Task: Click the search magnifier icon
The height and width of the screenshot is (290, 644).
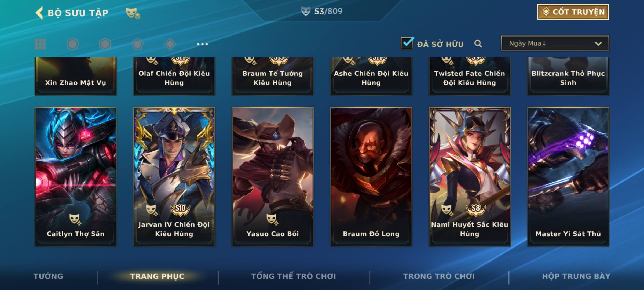Action: [478, 44]
